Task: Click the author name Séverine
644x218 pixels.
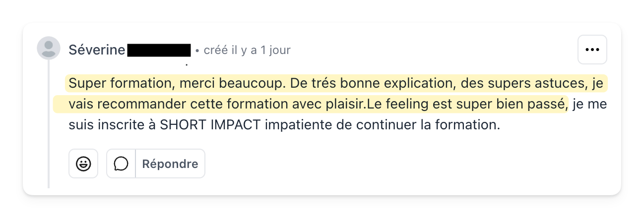Action: (x=97, y=50)
